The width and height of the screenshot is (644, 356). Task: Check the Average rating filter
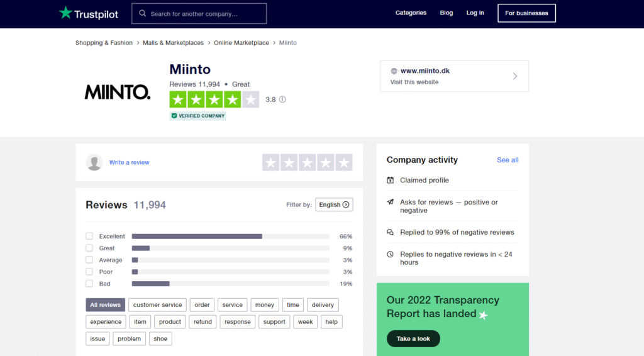tap(89, 260)
